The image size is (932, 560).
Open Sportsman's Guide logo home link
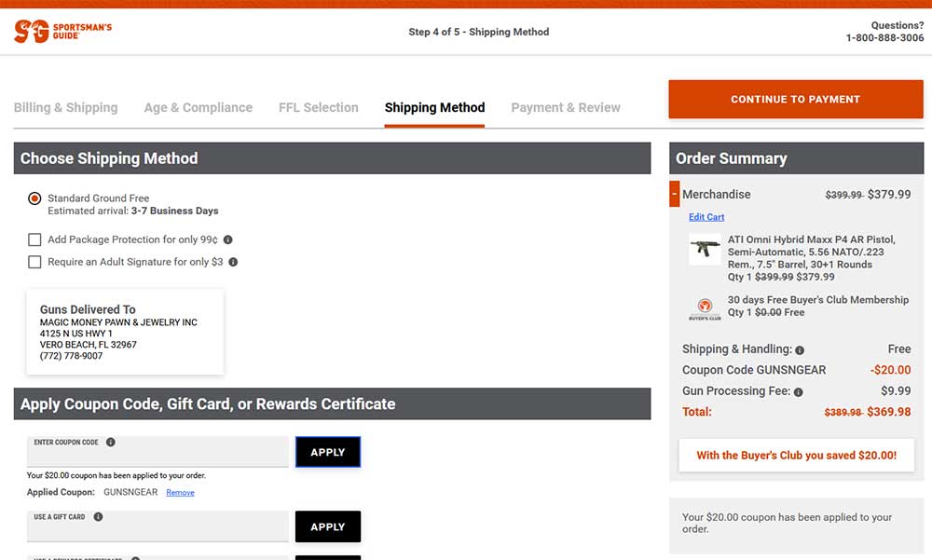point(63,31)
